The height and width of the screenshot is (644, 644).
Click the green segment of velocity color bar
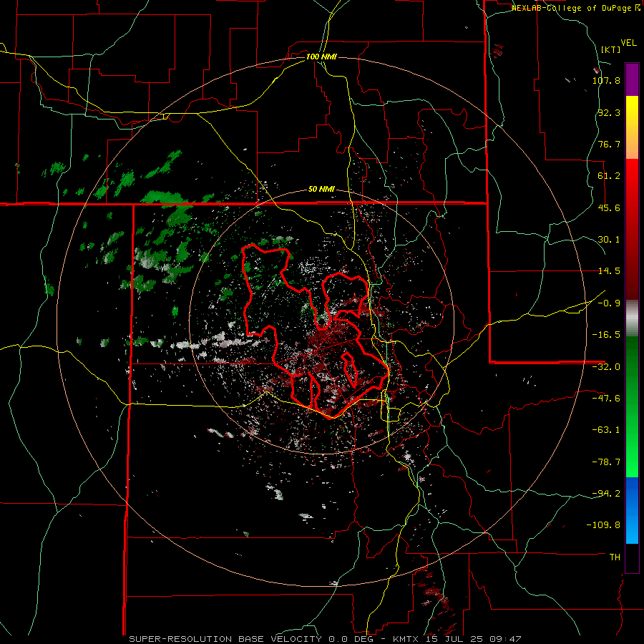coord(632,406)
